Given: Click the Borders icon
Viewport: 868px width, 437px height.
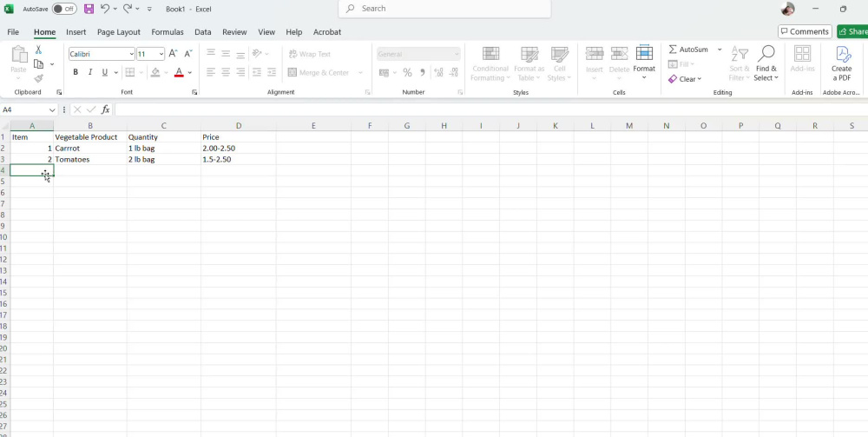Looking at the screenshot, I should coord(130,72).
